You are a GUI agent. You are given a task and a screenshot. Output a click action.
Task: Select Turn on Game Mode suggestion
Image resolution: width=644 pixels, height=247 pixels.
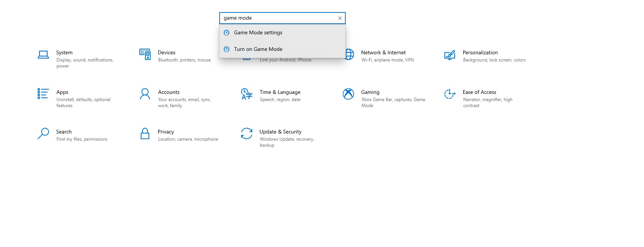point(258,49)
